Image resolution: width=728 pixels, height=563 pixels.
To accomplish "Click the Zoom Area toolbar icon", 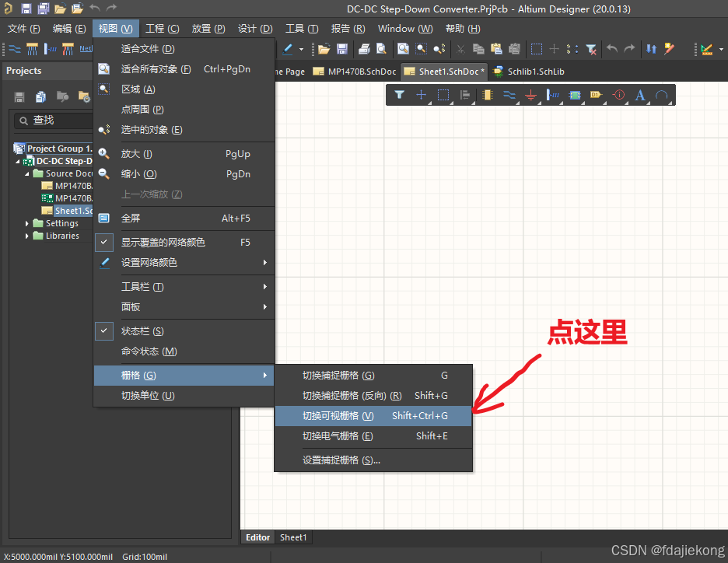I will (x=421, y=49).
